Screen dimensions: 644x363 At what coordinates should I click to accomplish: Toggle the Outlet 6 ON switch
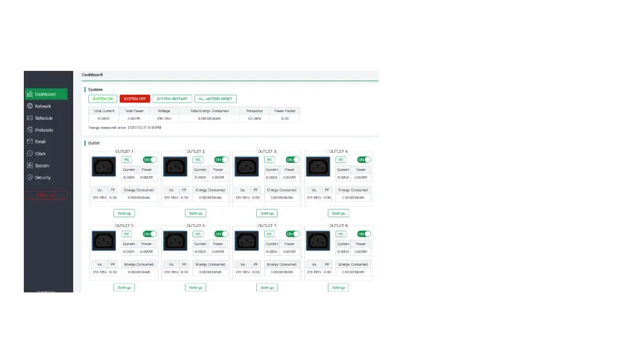tap(222, 234)
